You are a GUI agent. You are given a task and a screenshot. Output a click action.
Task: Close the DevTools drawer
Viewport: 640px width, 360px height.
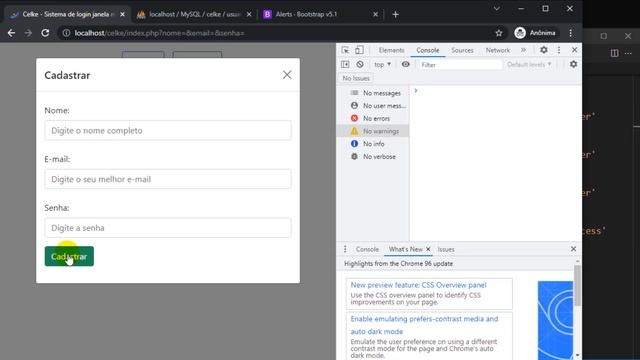[573, 249]
